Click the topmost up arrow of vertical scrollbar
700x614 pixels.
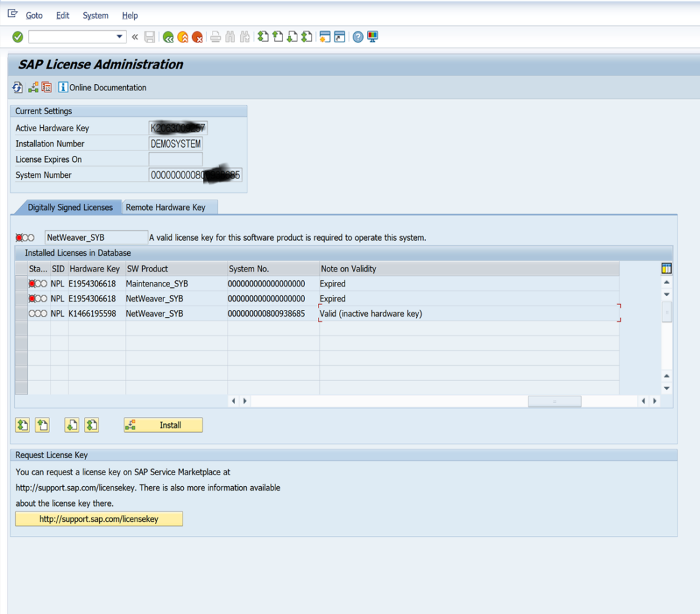667,282
